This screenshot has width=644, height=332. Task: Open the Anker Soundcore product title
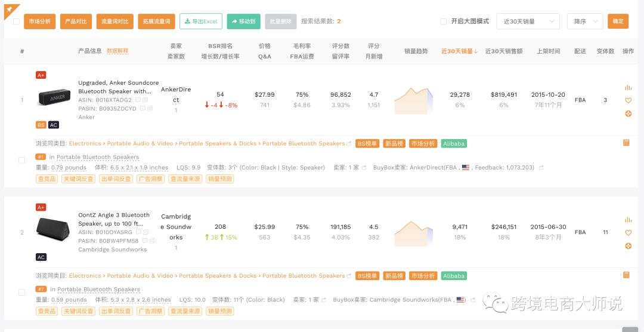click(118, 87)
